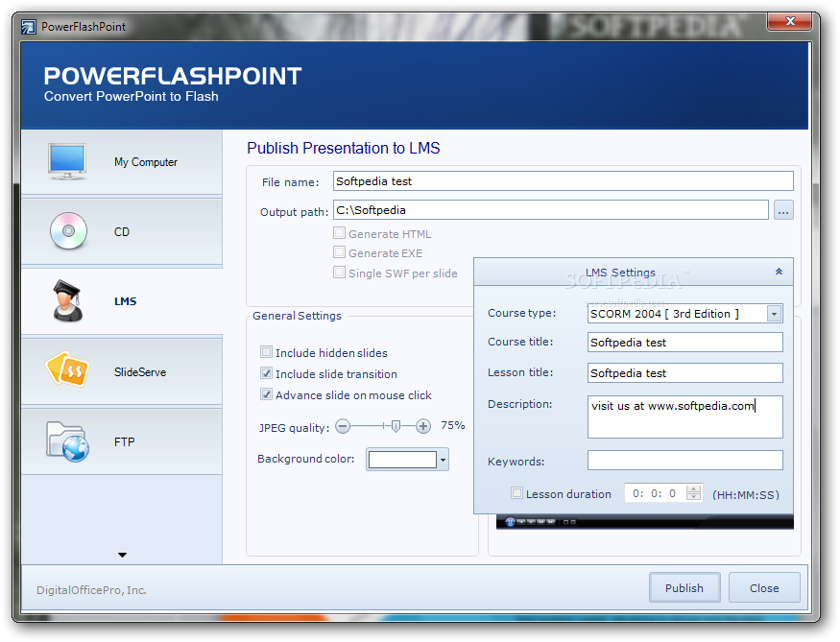Uncheck Include slide transition
The height and width of the screenshot is (642, 840).
(x=266, y=373)
